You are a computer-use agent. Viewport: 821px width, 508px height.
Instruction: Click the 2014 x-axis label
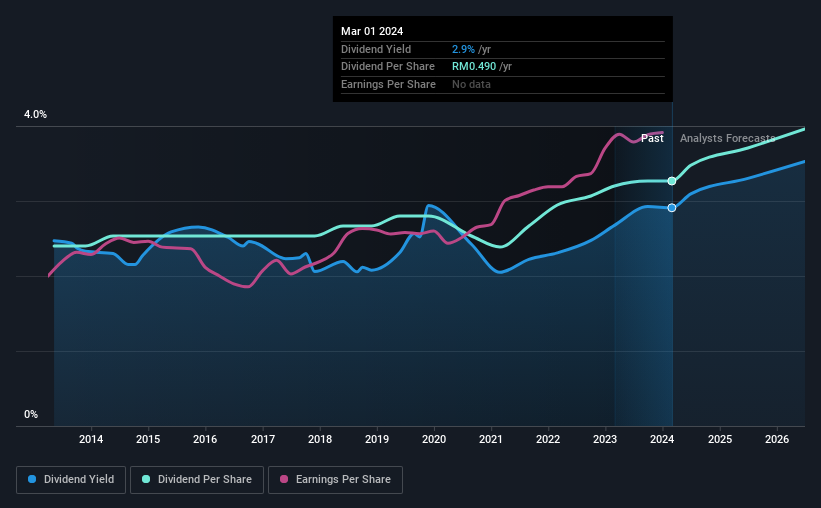[x=91, y=439]
